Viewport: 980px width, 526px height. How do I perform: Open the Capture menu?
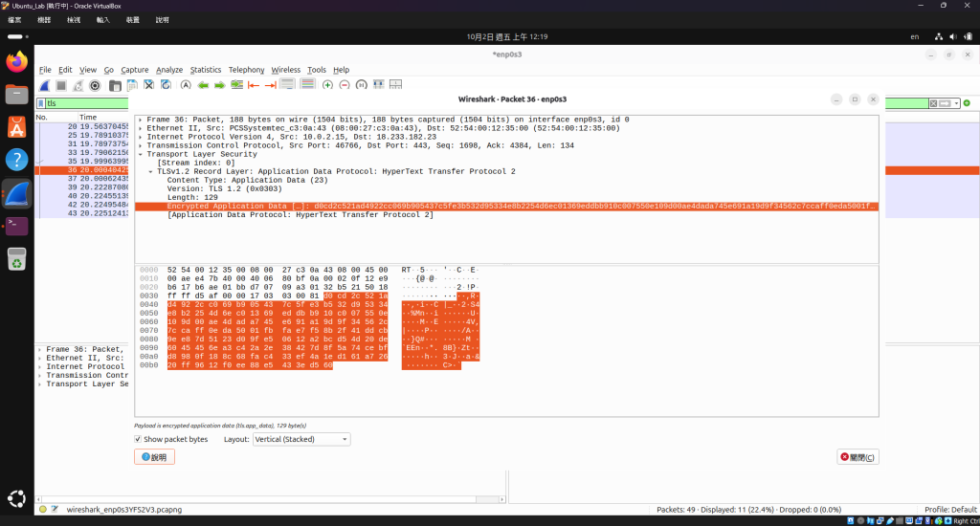tap(134, 70)
